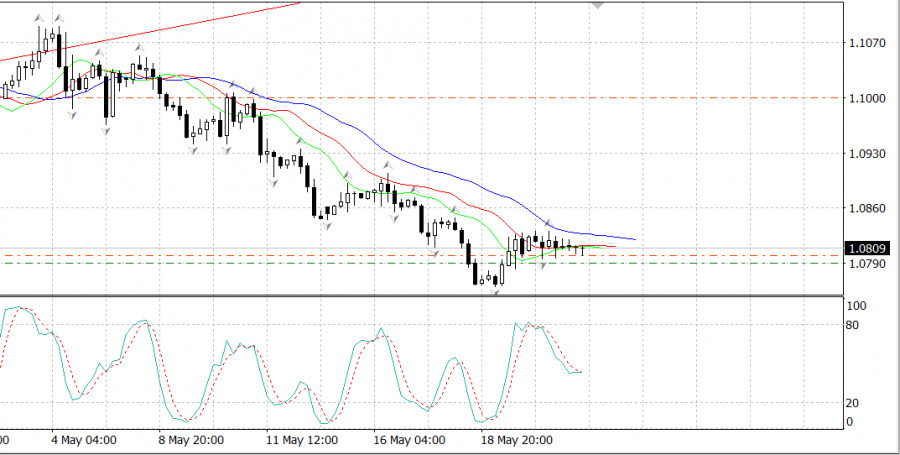Click the 1.0809 current price label
This screenshot has height=455, width=900.
point(867,248)
